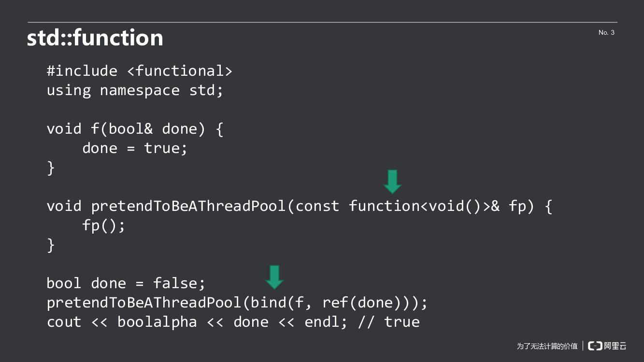Click the "using namespace std;" line
644x362 pixels.
(x=135, y=90)
